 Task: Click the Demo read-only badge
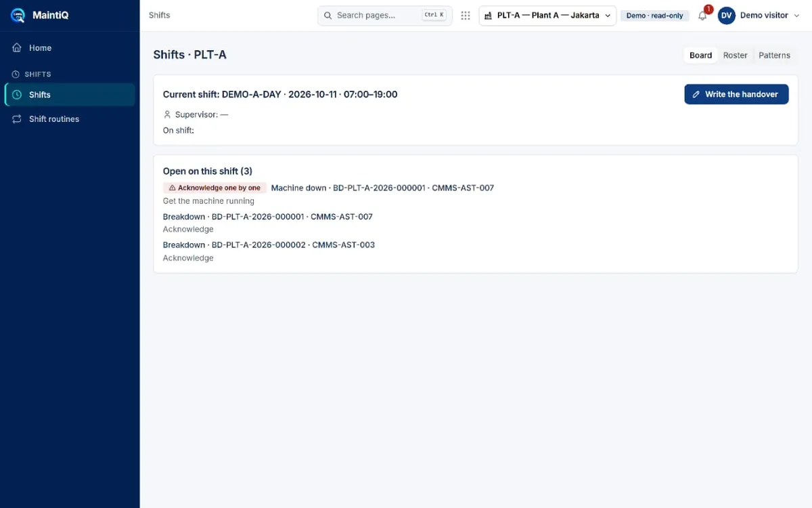655,16
